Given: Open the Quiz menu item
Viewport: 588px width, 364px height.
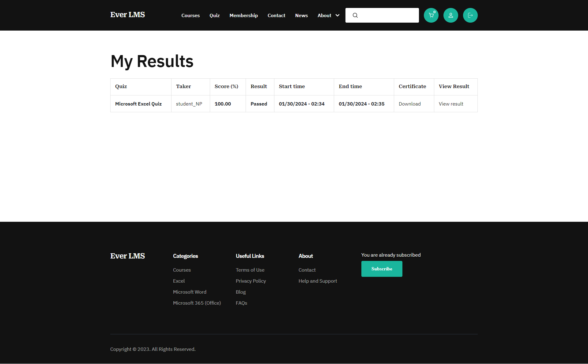Looking at the screenshot, I should 214,15.
